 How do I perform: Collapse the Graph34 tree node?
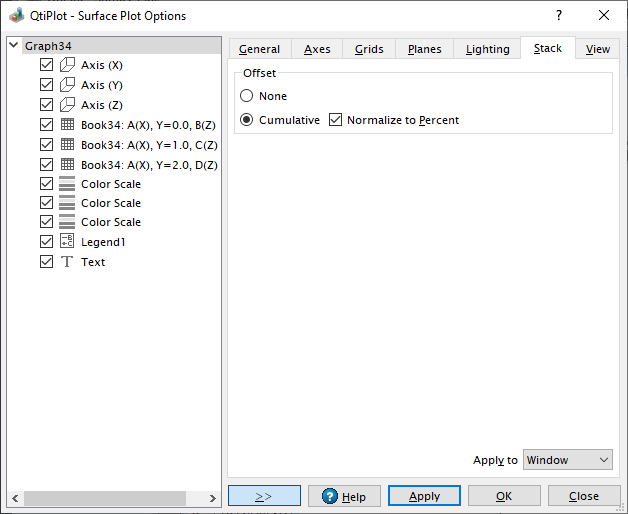[x=14, y=46]
